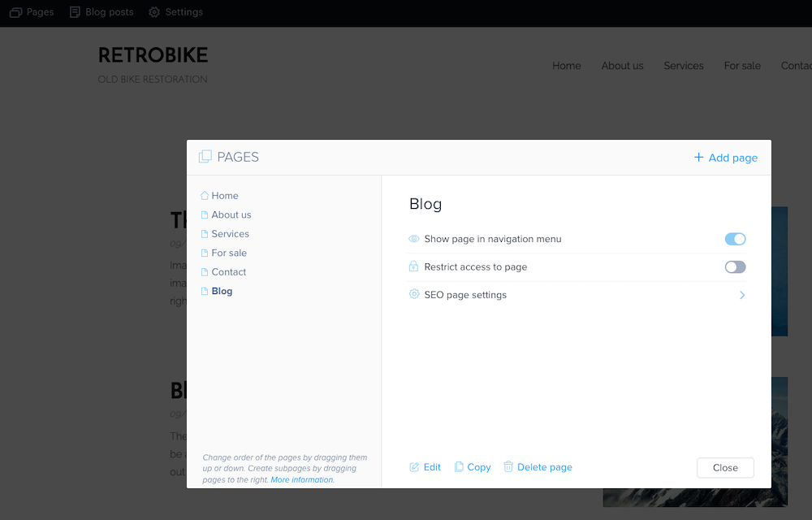The width and height of the screenshot is (812, 520).
Task: Click the Add page button
Action: coord(725,158)
